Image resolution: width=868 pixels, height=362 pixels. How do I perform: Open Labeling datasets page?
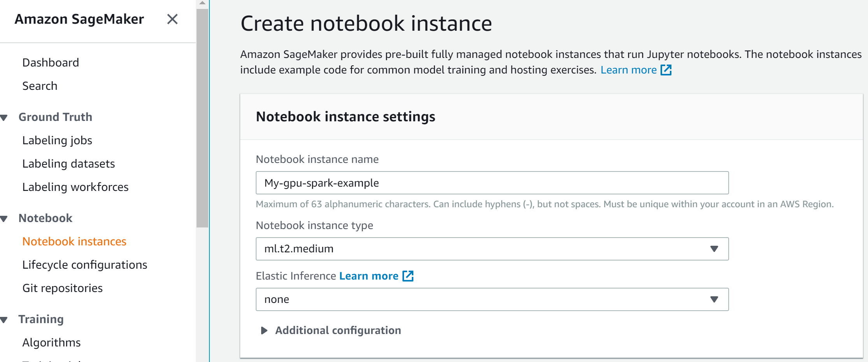pos(69,164)
